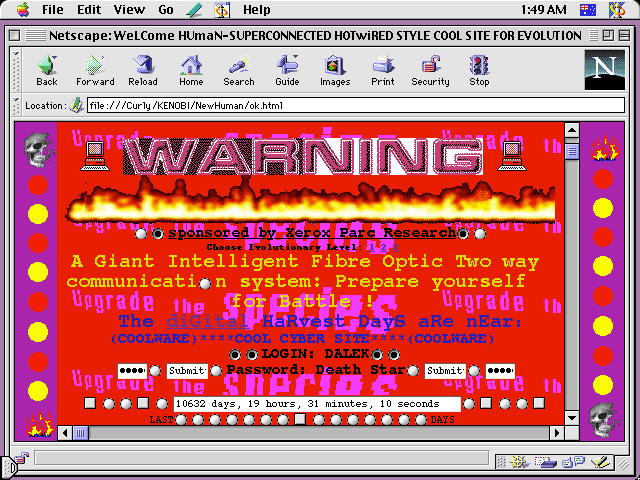The width and height of the screenshot is (640, 480).
Task: Open the View menu
Action: pyautogui.click(x=129, y=10)
